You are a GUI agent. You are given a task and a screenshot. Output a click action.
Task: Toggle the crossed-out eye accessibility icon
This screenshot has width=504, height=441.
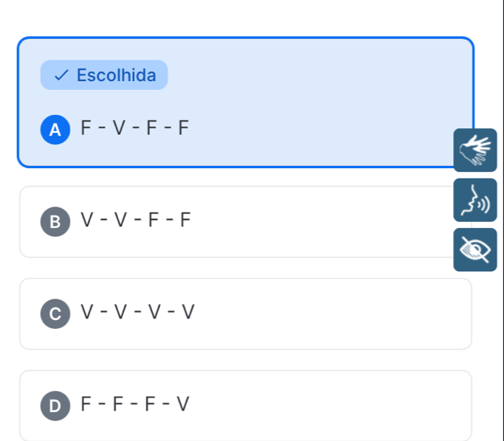(475, 250)
